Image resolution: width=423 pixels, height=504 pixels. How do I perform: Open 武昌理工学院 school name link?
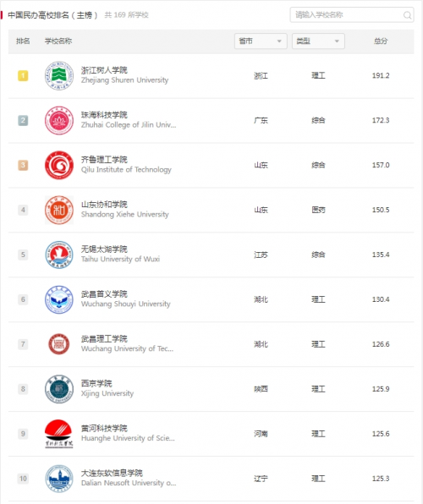click(104, 339)
